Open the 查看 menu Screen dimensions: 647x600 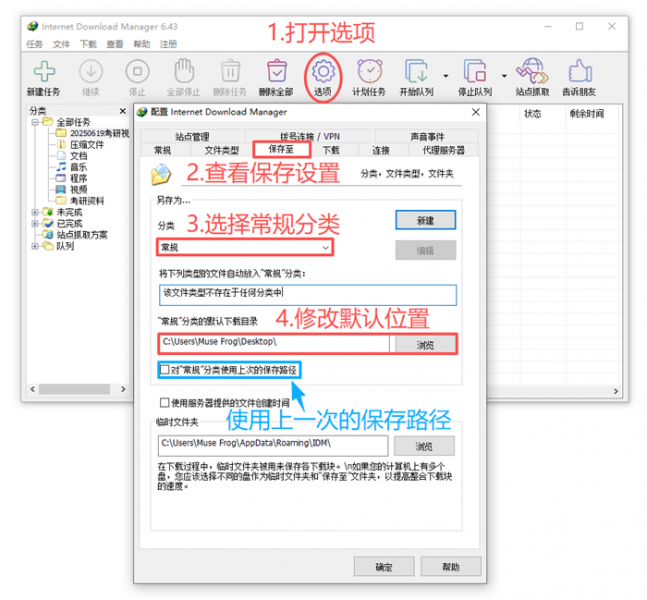tap(115, 44)
